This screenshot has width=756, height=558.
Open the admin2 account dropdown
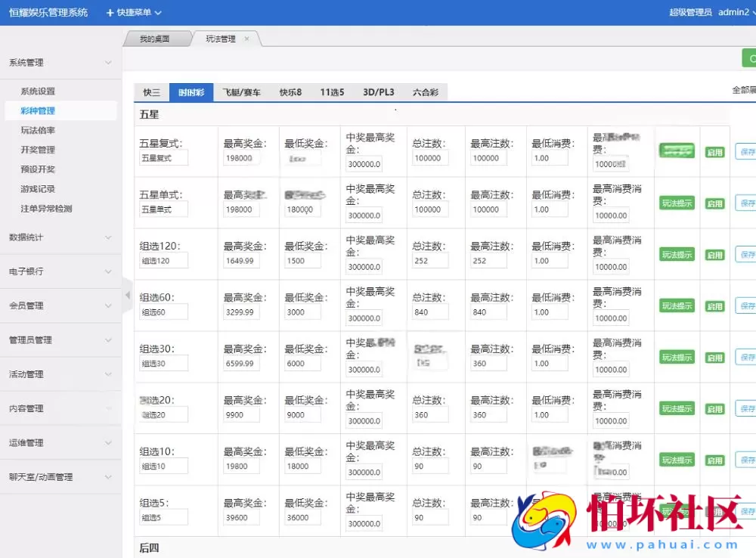(x=733, y=11)
